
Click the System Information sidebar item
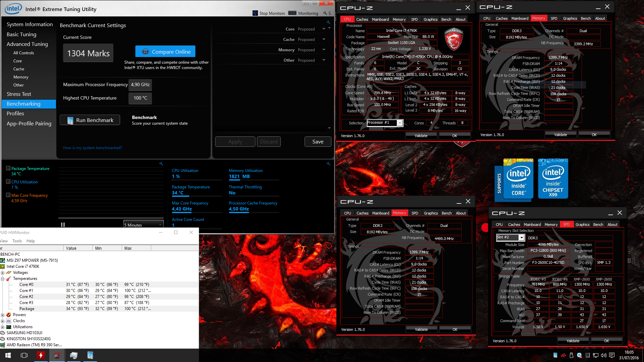click(x=30, y=24)
